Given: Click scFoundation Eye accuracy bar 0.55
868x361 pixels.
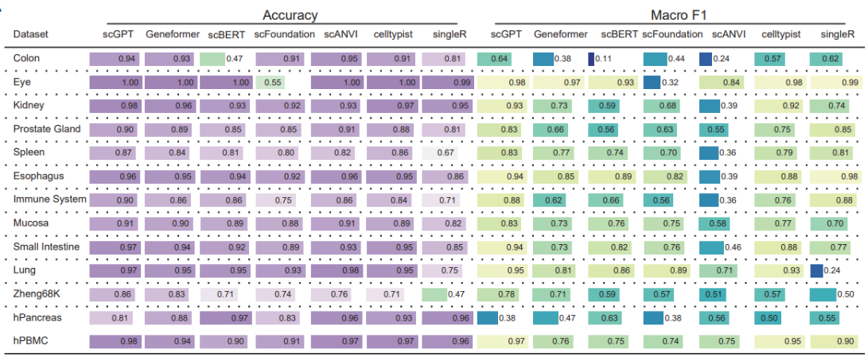Looking at the screenshot, I should click(271, 82).
